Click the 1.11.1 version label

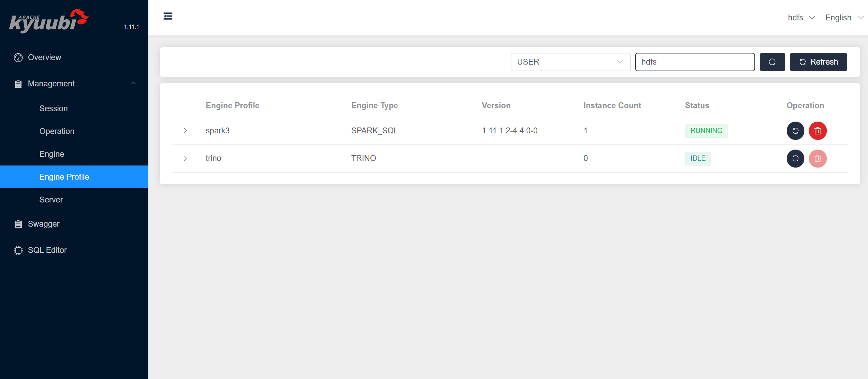(x=131, y=27)
